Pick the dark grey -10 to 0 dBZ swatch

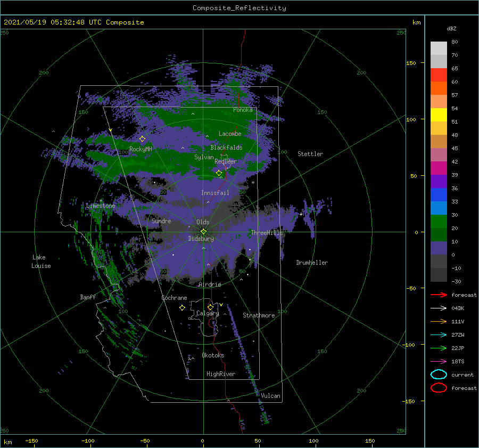tap(439, 261)
